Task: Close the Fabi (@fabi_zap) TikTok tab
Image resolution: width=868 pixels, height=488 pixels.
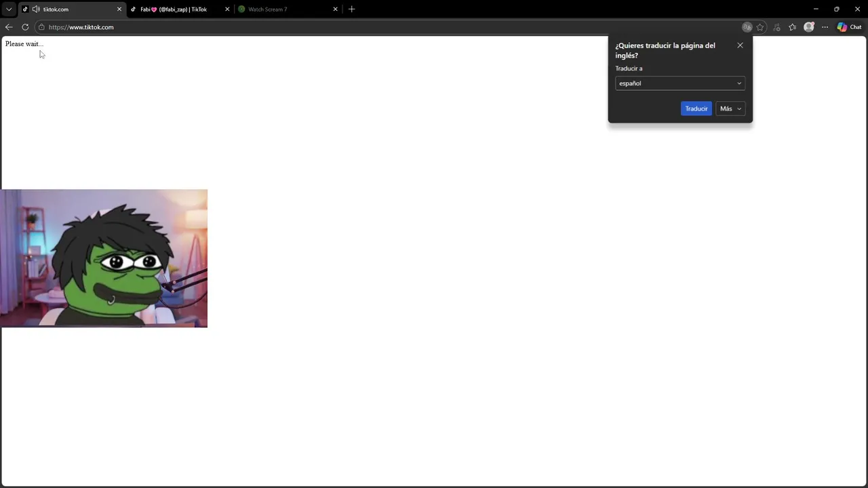Action: tap(227, 9)
